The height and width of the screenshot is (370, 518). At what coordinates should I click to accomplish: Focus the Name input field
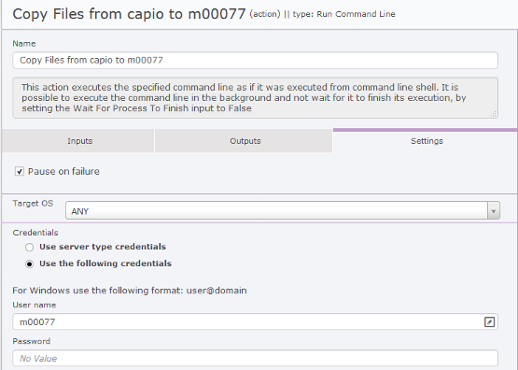255,60
